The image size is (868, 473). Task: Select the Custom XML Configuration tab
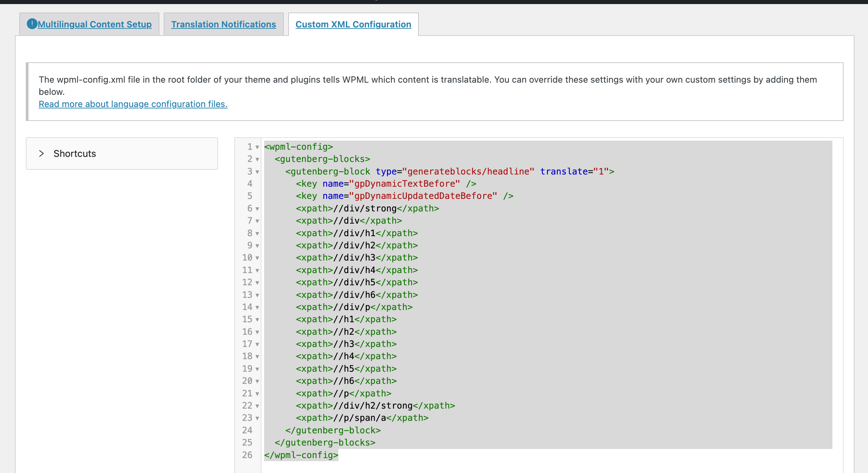[353, 24]
